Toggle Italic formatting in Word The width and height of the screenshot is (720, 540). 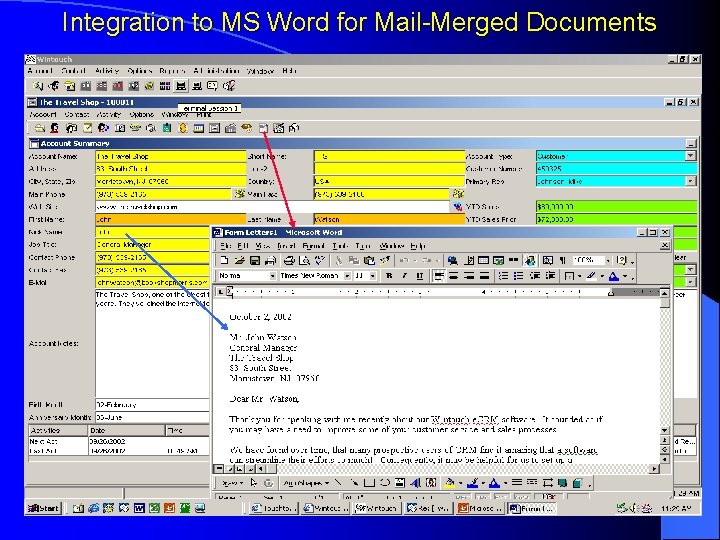tap(405, 276)
